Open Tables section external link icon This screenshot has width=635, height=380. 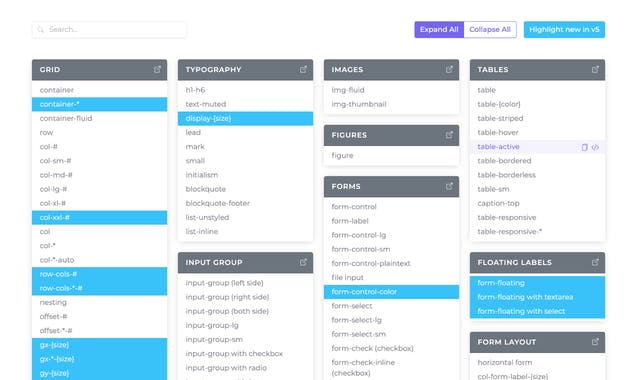595,69
